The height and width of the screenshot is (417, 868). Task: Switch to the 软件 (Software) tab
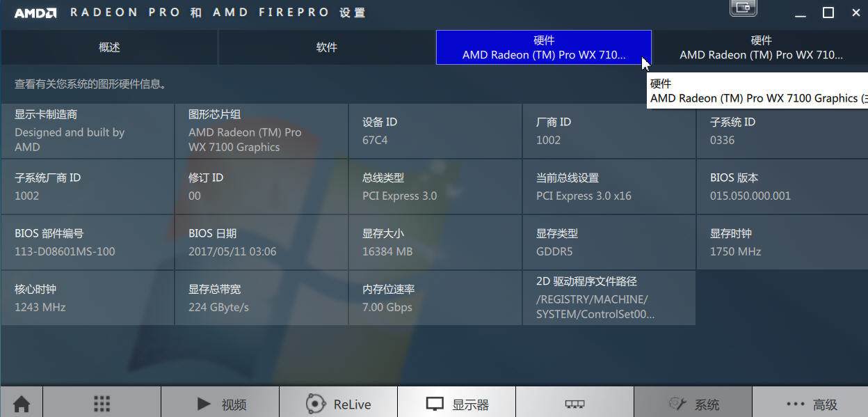coord(326,47)
